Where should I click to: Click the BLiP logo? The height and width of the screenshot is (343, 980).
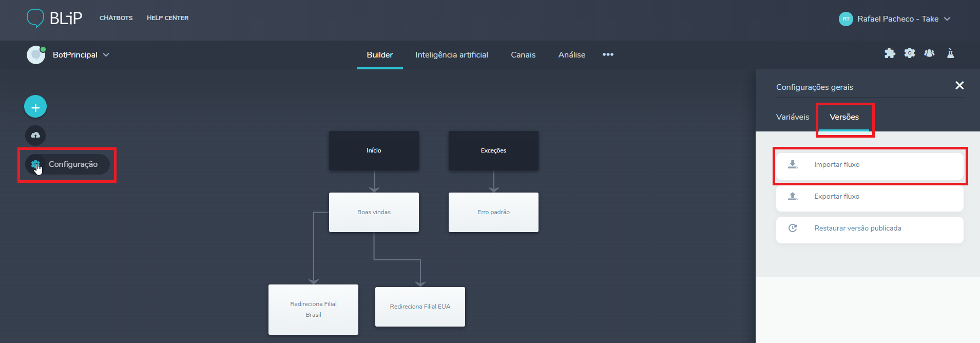click(x=54, y=18)
